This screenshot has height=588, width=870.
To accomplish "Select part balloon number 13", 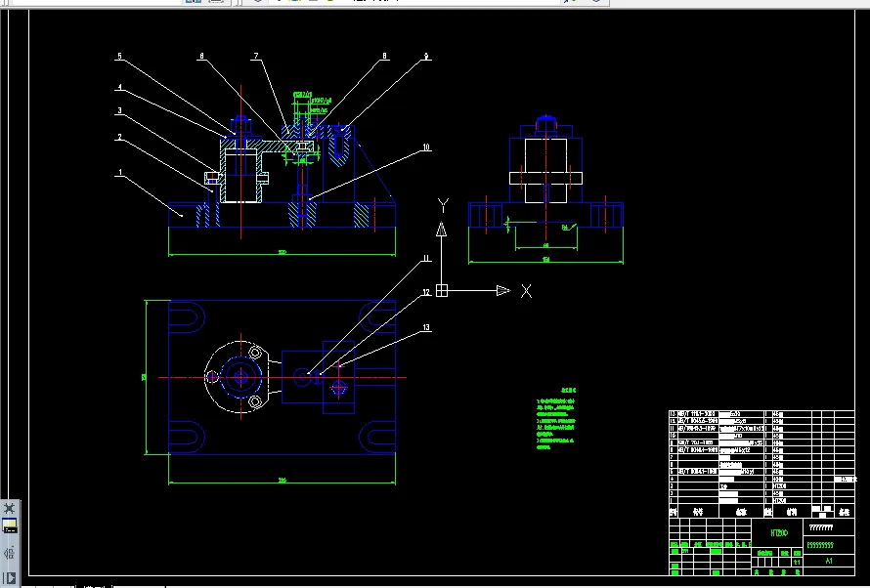I will (x=426, y=327).
